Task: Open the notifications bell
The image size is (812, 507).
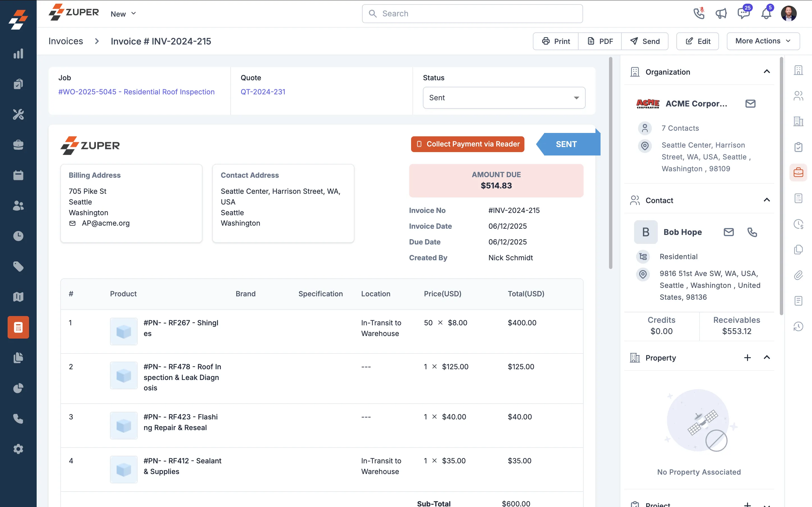Action: (x=766, y=14)
